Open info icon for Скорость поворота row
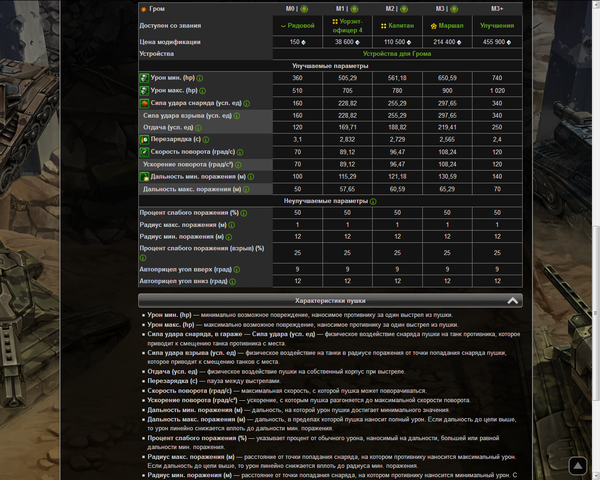This screenshot has width=600, height=480. 240,152
